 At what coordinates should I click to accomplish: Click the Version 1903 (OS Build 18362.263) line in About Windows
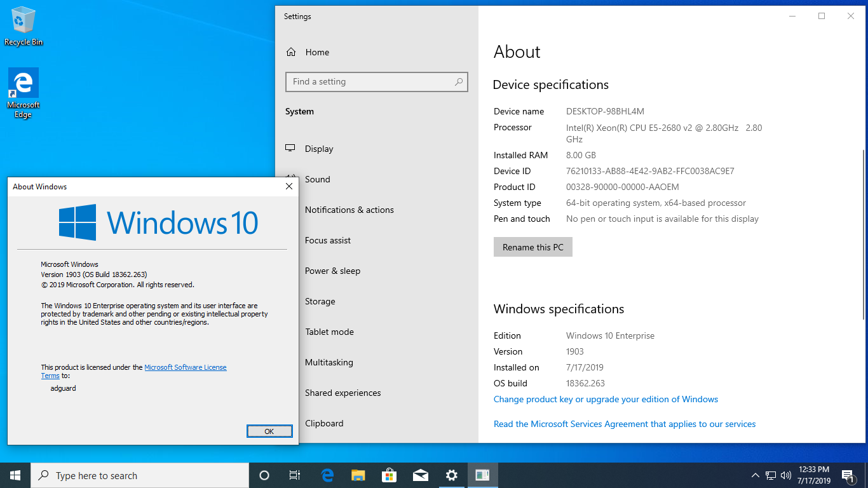click(x=94, y=274)
